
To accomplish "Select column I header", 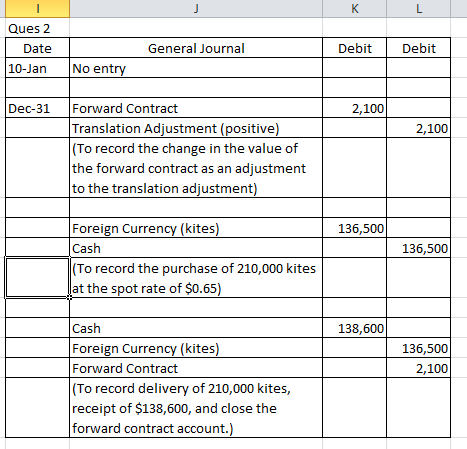I will pos(37,8).
